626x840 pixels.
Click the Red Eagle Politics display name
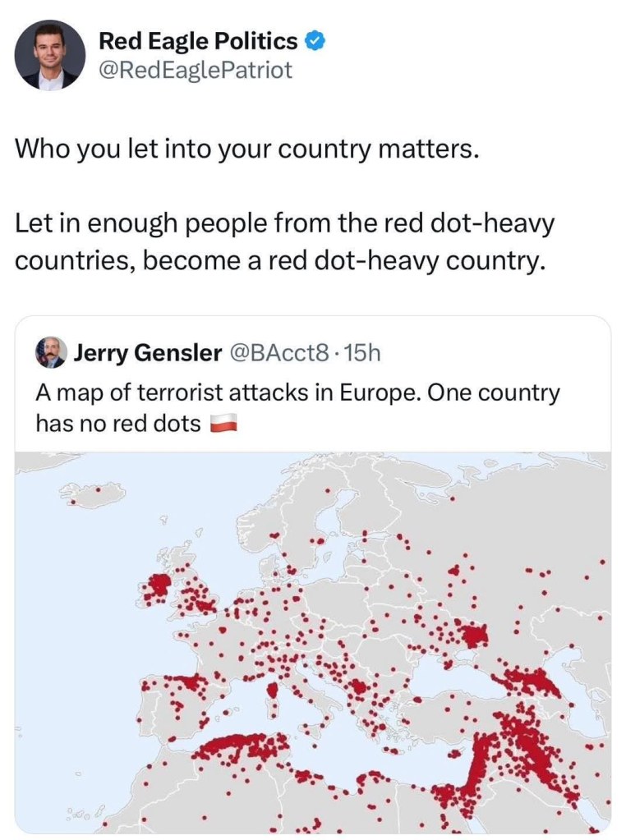[198, 40]
